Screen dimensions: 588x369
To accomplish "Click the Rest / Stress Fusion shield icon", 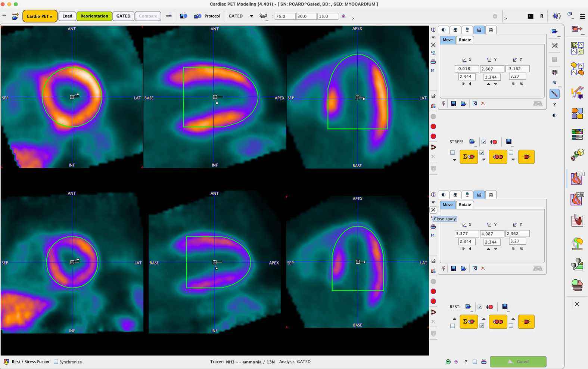I will point(6,362).
